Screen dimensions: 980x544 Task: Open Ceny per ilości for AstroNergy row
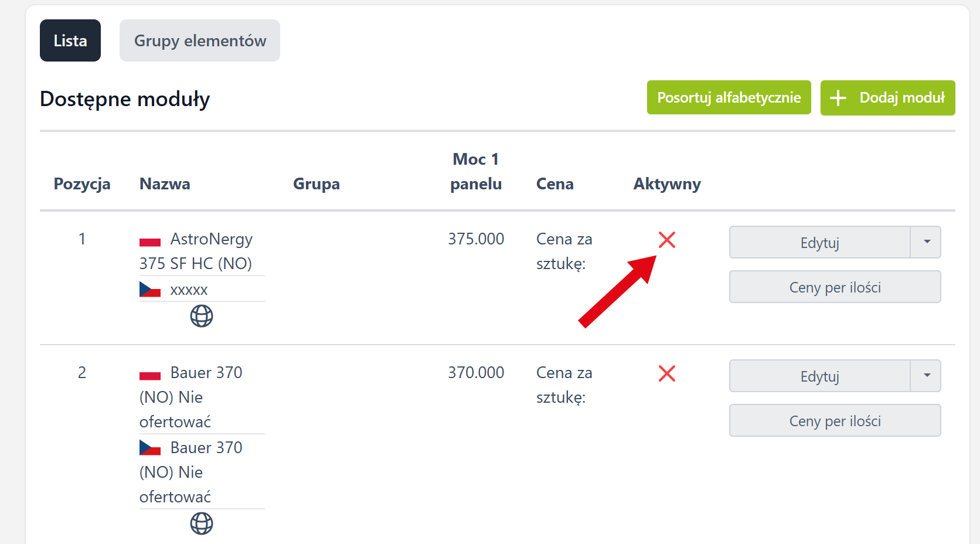pyautogui.click(x=835, y=287)
